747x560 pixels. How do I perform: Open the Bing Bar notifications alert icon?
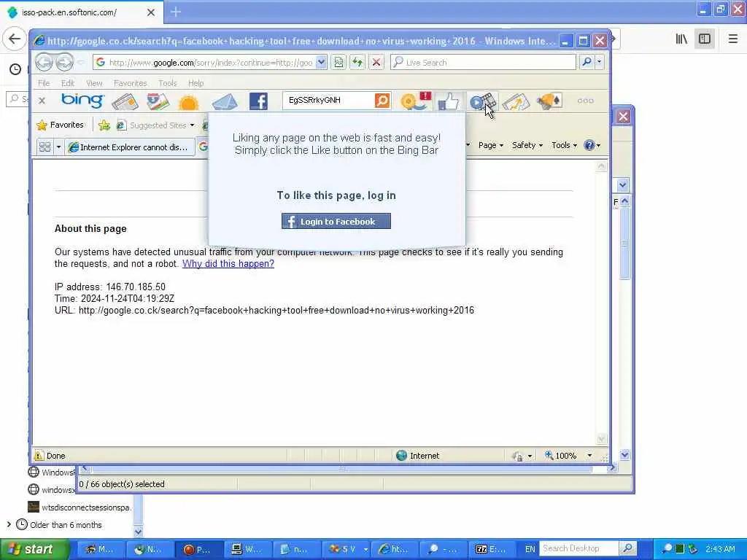tap(415, 101)
